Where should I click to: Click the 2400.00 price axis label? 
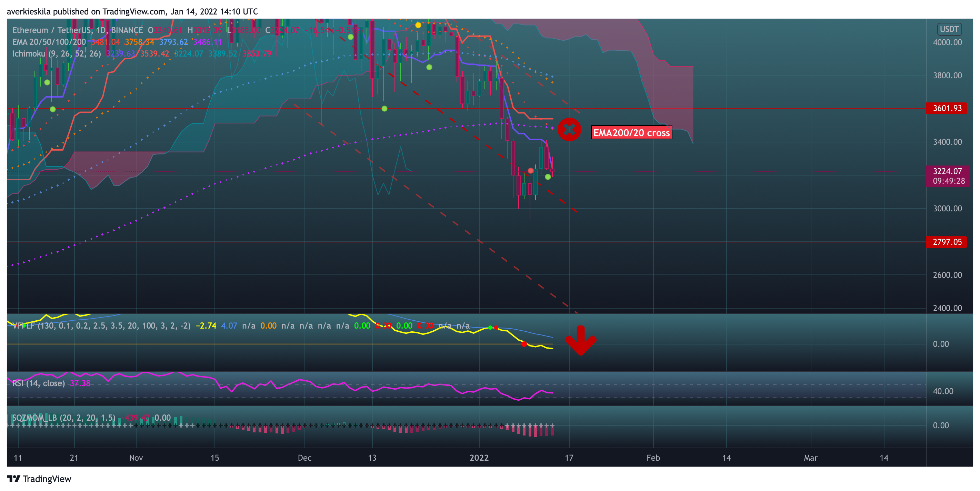pos(947,308)
